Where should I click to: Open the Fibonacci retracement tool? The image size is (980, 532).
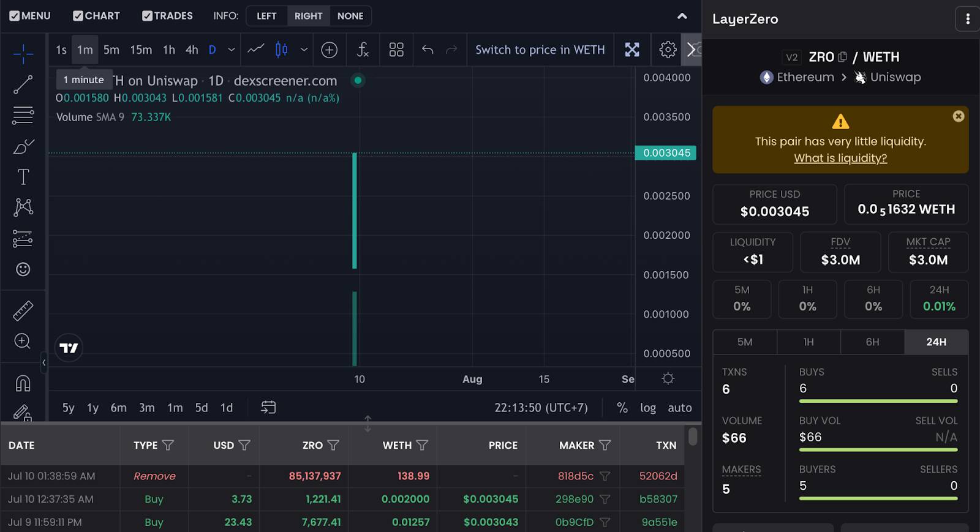(23, 115)
